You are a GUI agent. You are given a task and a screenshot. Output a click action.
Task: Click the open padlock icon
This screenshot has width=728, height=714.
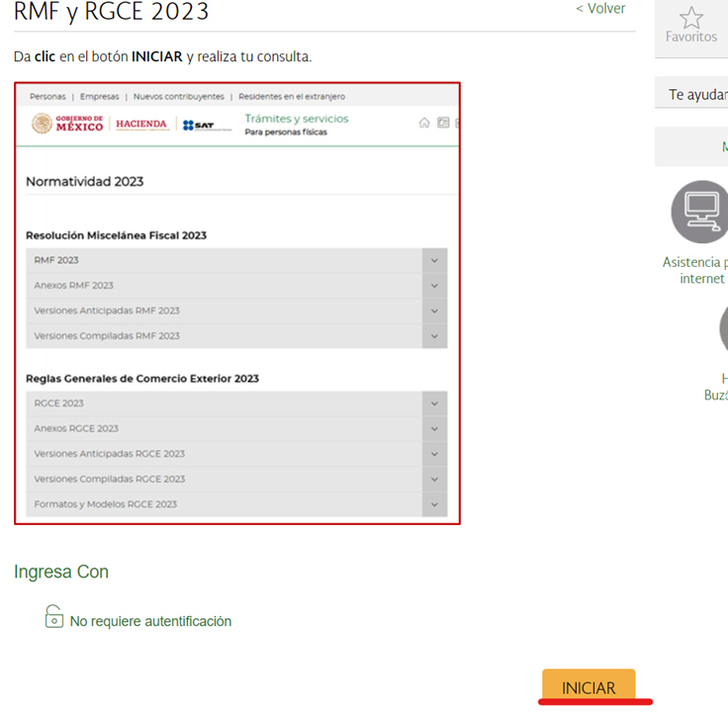tap(53, 618)
